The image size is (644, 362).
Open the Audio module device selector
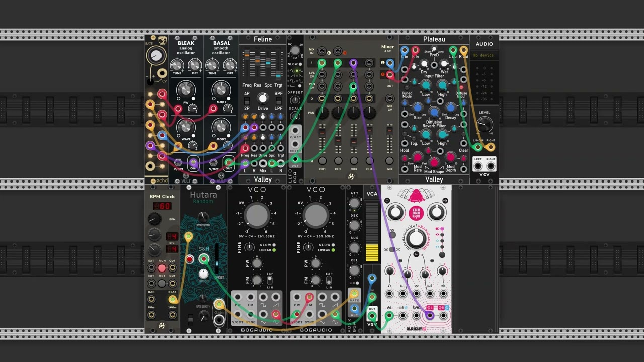[484, 55]
